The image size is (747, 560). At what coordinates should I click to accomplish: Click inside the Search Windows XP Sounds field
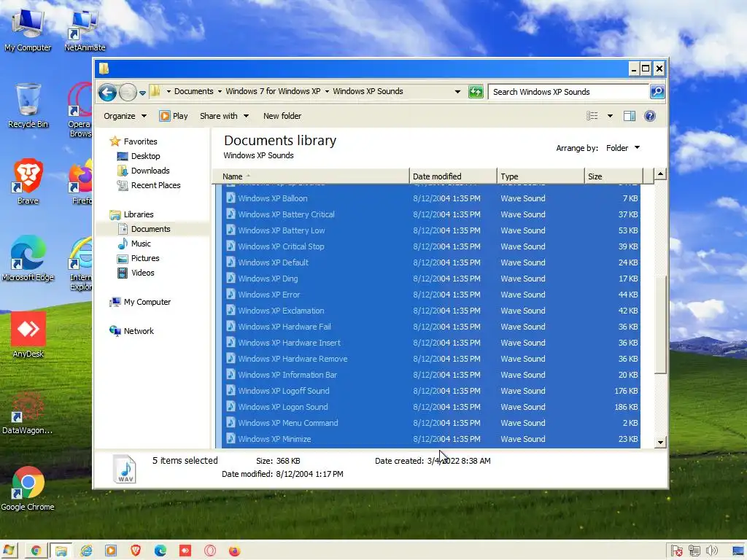(568, 91)
